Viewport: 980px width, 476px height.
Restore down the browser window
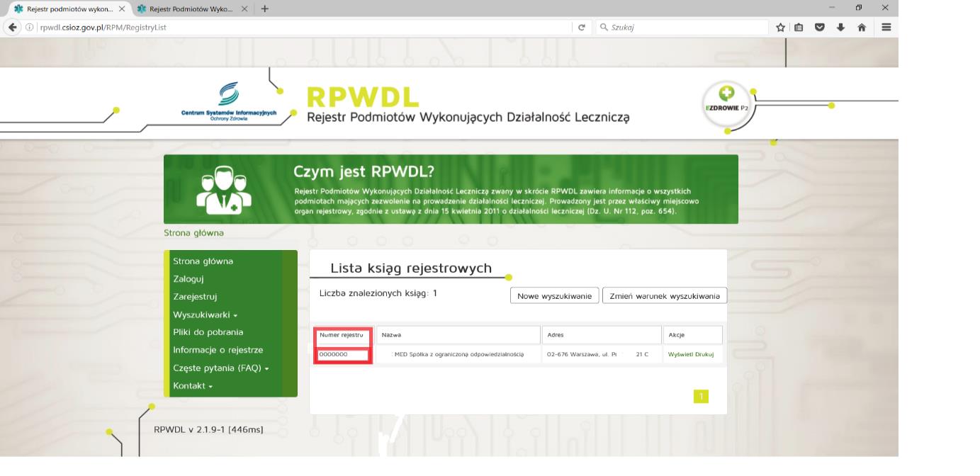pos(859,8)
